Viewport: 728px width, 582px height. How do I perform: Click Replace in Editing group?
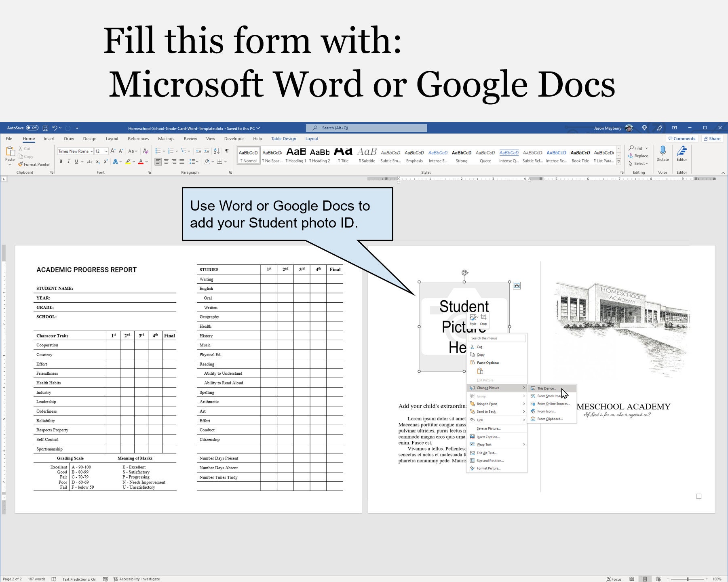coord(638,156)
